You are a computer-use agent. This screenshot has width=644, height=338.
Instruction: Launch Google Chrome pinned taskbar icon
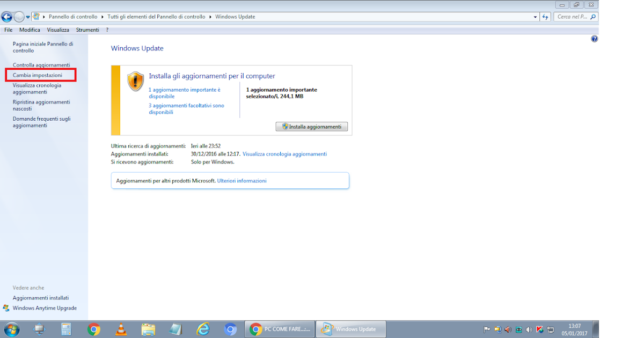[94, 329]
